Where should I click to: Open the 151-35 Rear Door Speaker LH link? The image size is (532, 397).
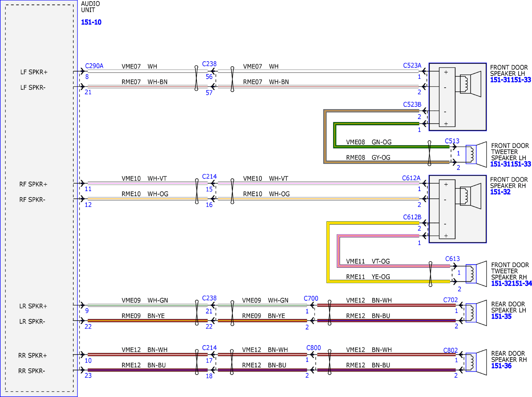(501, 316)
